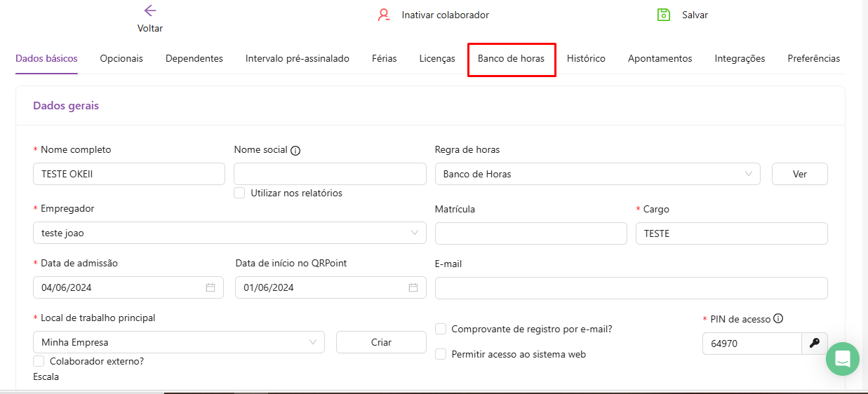The width and height of the screenshot is (868, 394).
Task: Switch to the Banco de horas tab
Action: [511, 59]
